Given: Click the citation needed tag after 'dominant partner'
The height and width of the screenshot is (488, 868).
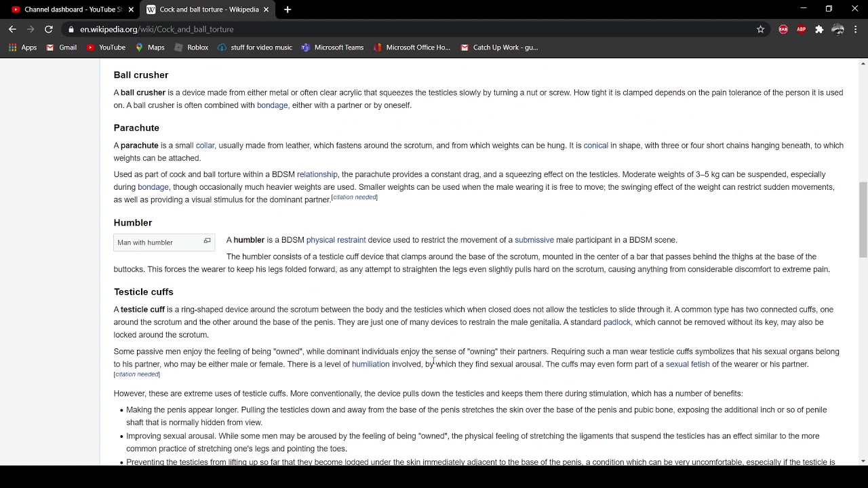Looking at the screenshot, I should coord(354,197).
